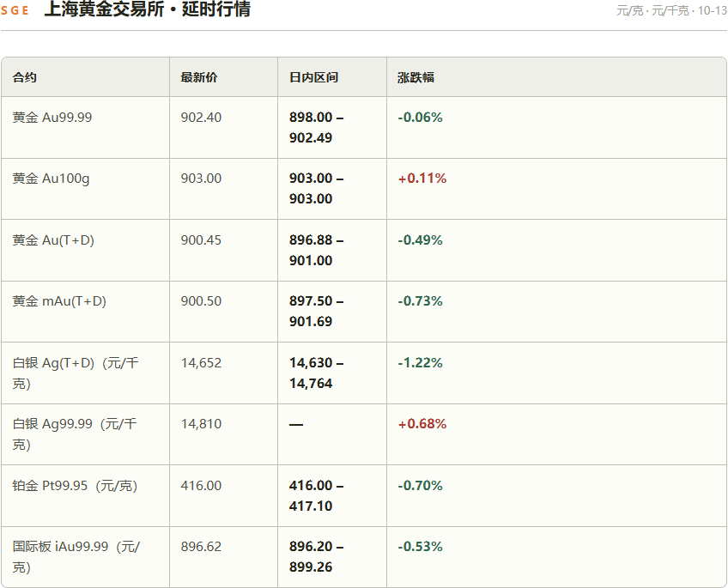Click the -1.22% change value
This screenshot has width=728, height=588.
(420, 363)
